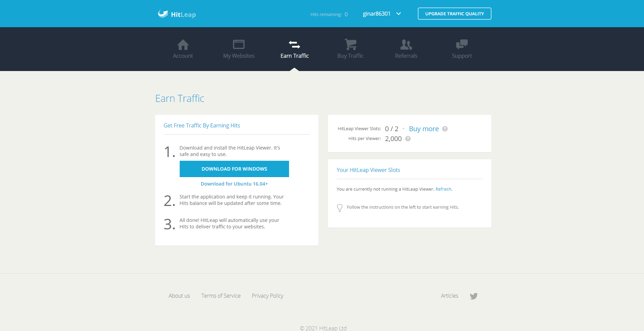Click Get Free Traffic By Earning Hits heading
This screenshot has width=644, height=331.
202,125
